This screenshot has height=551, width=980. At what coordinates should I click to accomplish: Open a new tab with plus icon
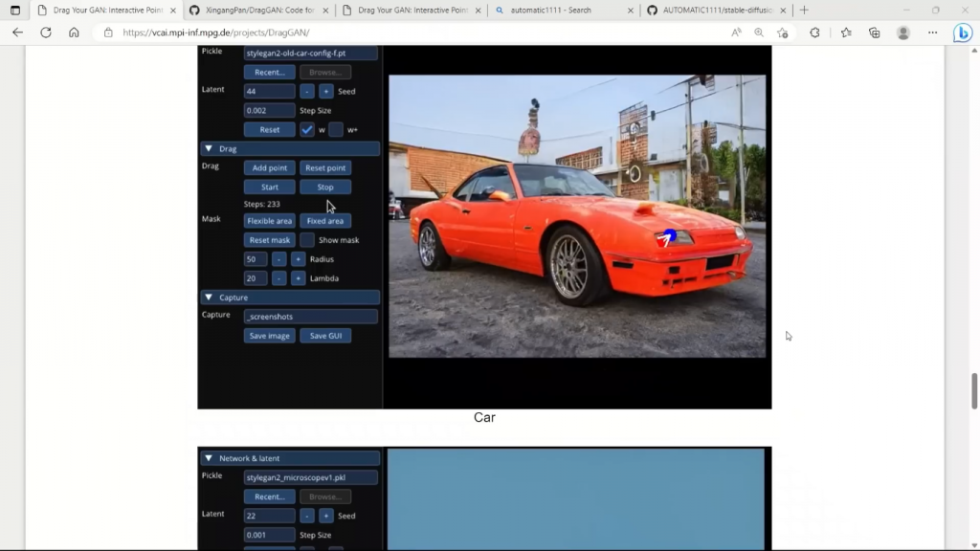(804, 10)
